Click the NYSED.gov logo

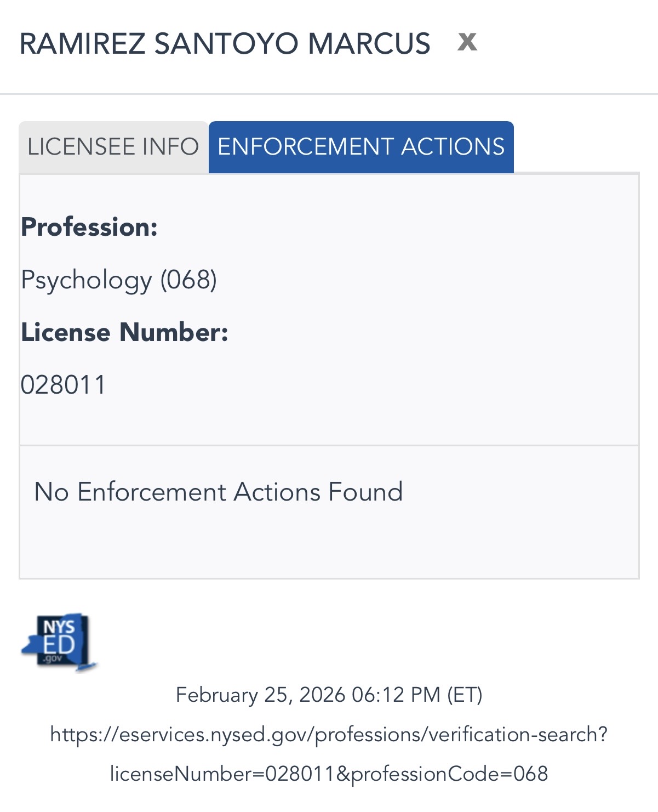tap(59, 642)
